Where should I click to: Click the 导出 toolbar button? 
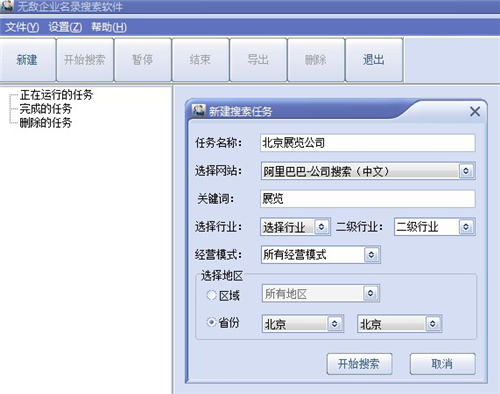click(x=258, y=60)
